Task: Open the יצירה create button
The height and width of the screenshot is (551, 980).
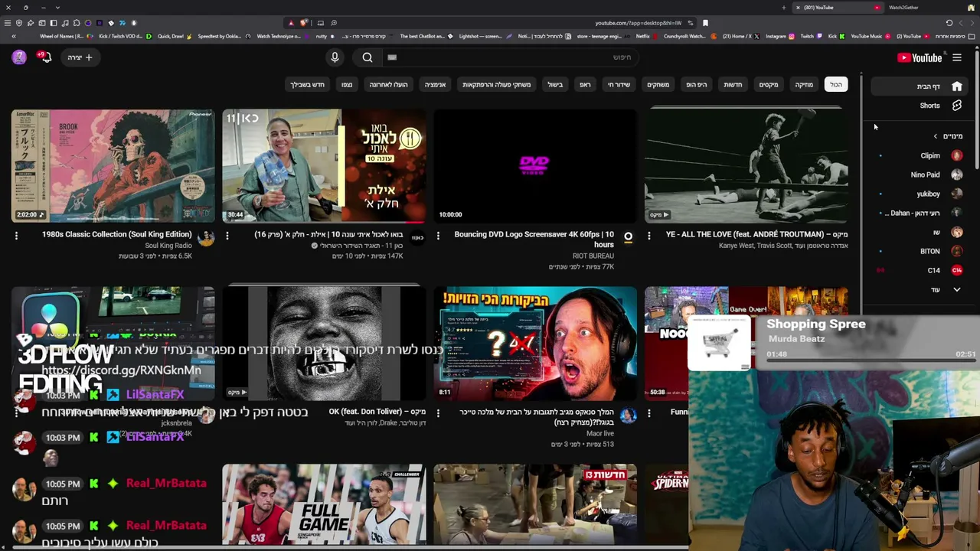Action: 80,57
